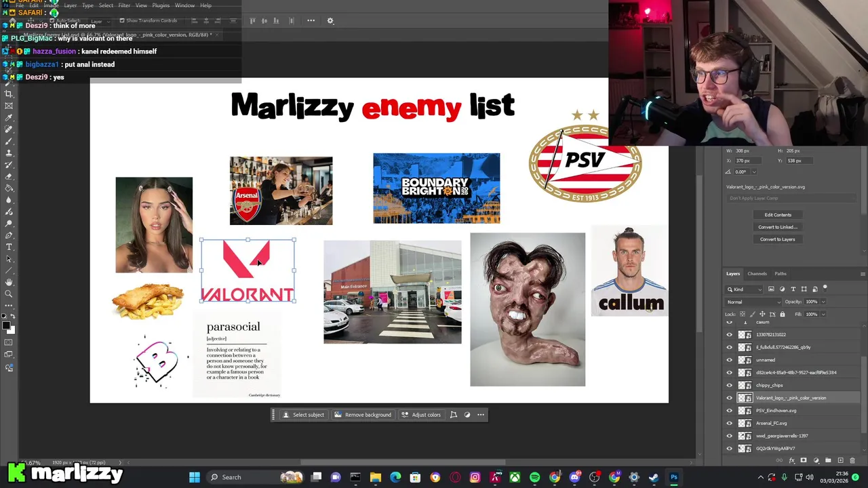
Task: Create new group folder icon
Action: click(x=828, y=460)
